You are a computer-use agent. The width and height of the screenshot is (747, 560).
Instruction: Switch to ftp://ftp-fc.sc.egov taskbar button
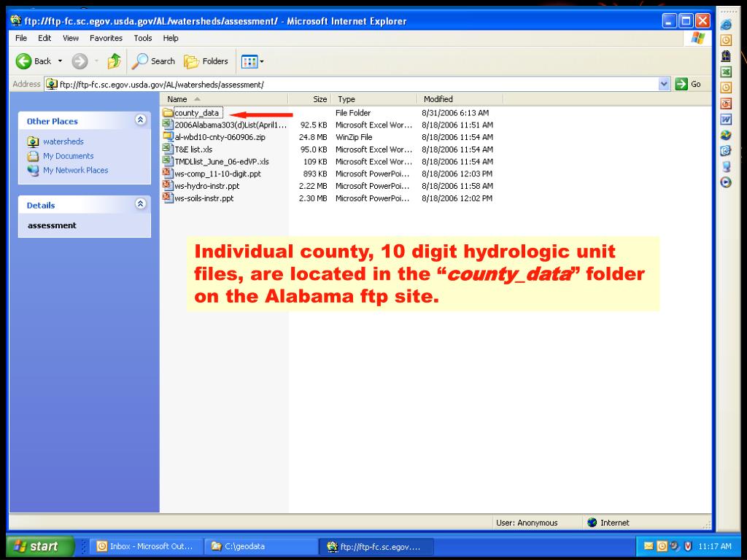pyautogui.click(x=376, y=547)
